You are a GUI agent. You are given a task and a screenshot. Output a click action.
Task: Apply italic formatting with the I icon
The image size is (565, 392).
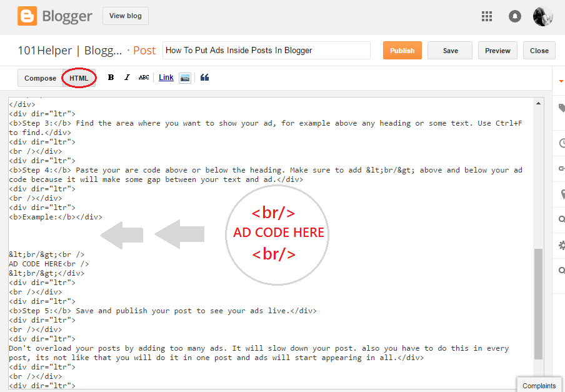click(x=127, y=78)
